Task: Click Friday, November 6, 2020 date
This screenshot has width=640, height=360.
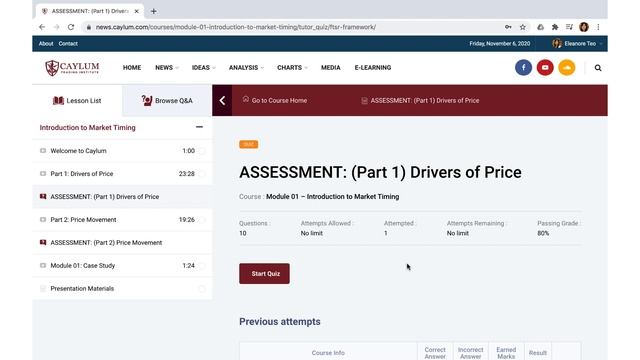Action: pyautogui.click(x=500, y=44)
